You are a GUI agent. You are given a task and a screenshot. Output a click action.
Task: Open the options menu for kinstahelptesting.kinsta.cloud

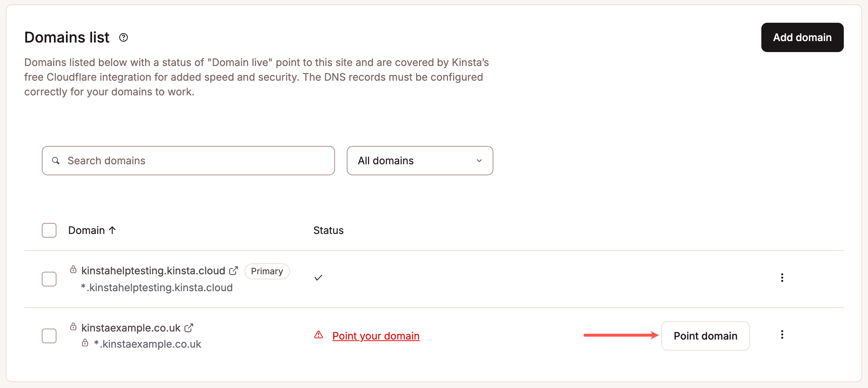click(x=782, y=278)
